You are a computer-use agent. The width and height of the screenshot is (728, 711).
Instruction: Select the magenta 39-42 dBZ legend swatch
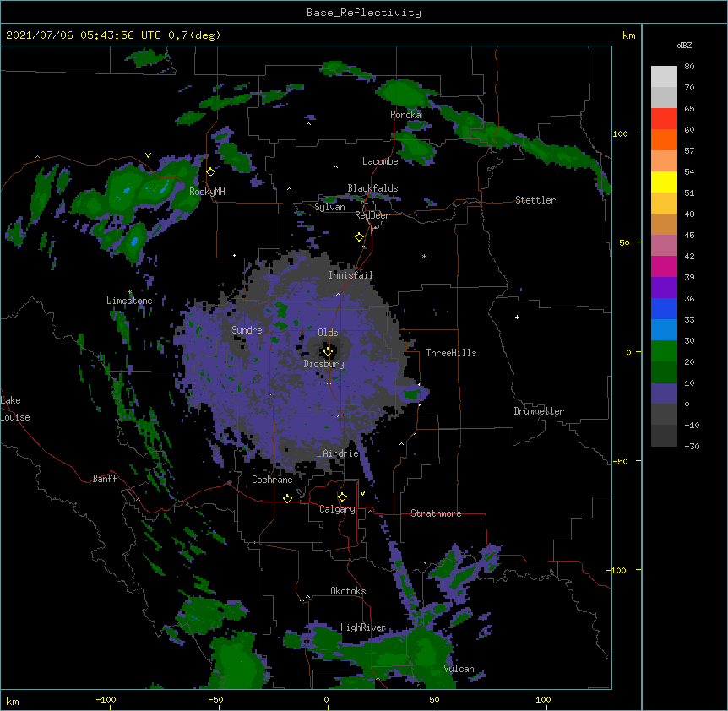pos(664,266)
